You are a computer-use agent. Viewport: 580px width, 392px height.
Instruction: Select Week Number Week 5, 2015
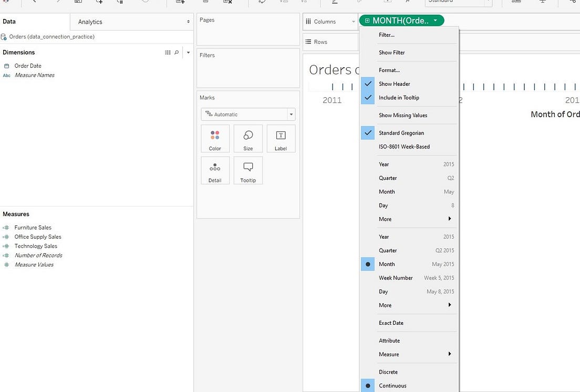[x=409, y=278]
